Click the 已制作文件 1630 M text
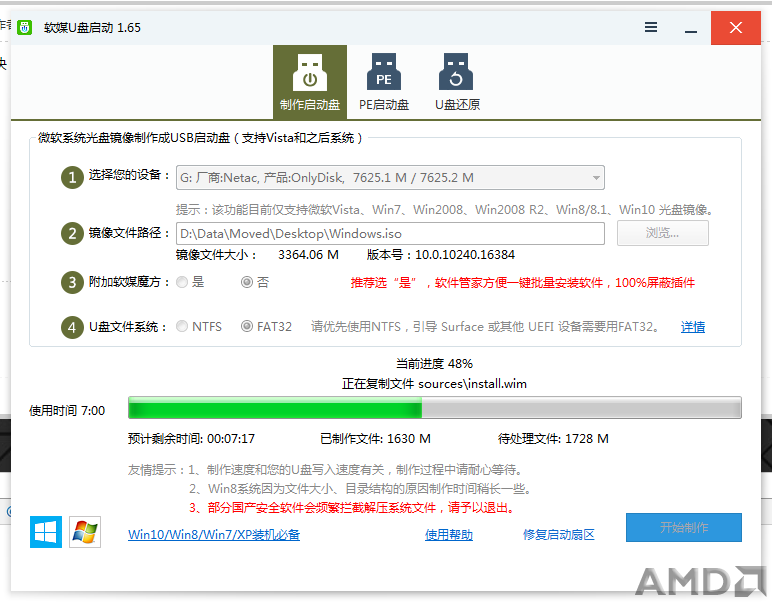This screenshot has height=602, width=772. pos(375,439)
